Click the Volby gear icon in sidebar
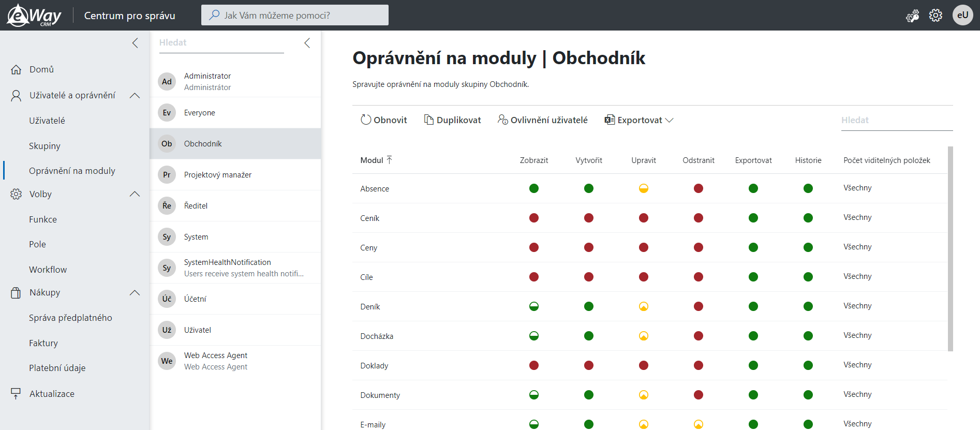The width and height of the screenshot is (980, 430). (x=16, y=194)
